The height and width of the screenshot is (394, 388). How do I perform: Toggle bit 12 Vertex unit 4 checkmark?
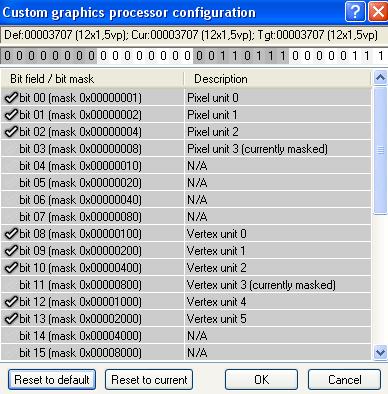11,302
